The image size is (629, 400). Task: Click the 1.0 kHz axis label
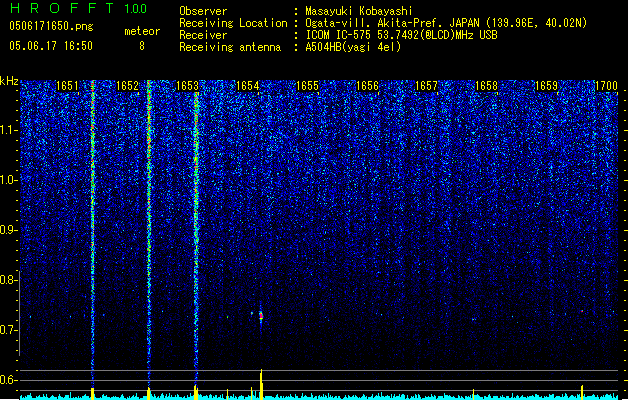[8, 181]
